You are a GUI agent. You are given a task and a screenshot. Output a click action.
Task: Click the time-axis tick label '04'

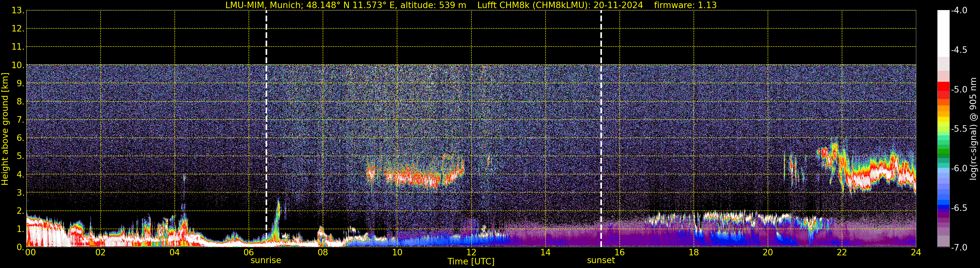tap(175, 252)
